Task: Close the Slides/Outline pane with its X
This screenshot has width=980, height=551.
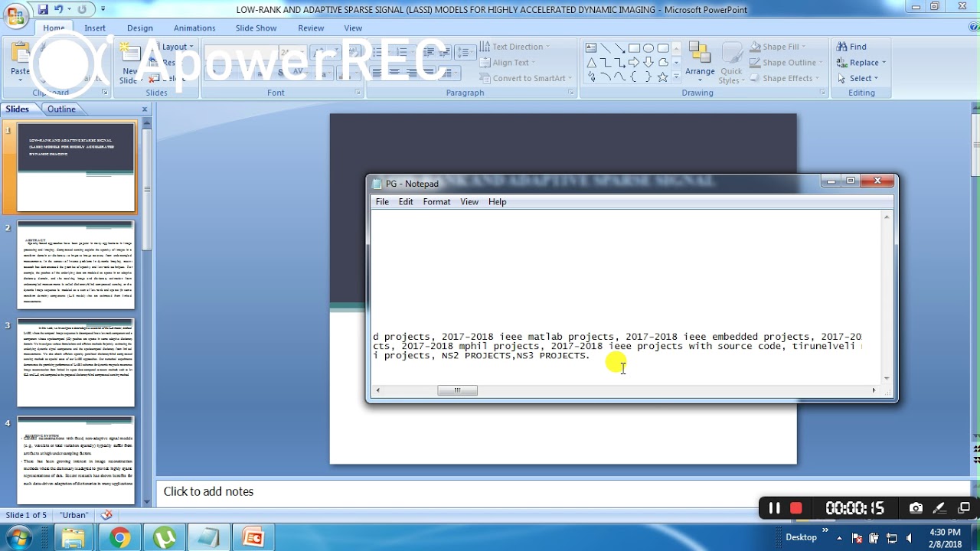Action: coord(145,109)
